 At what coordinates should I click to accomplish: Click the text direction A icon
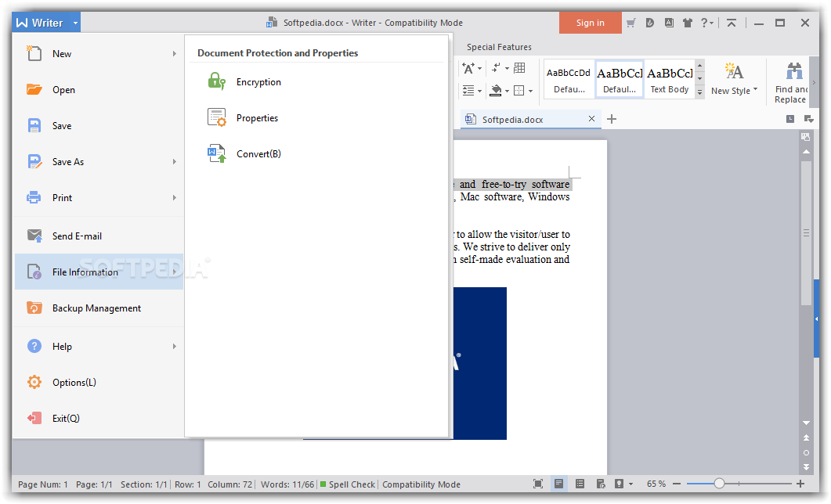tap(468, 68)
